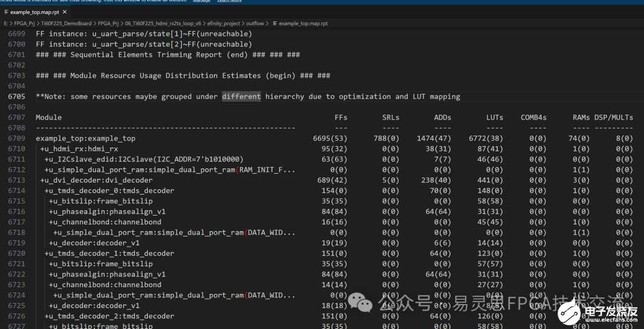
Task: Click '+u_dvi_decoder:dvi_decoder' module row
Action: (96, 180)
